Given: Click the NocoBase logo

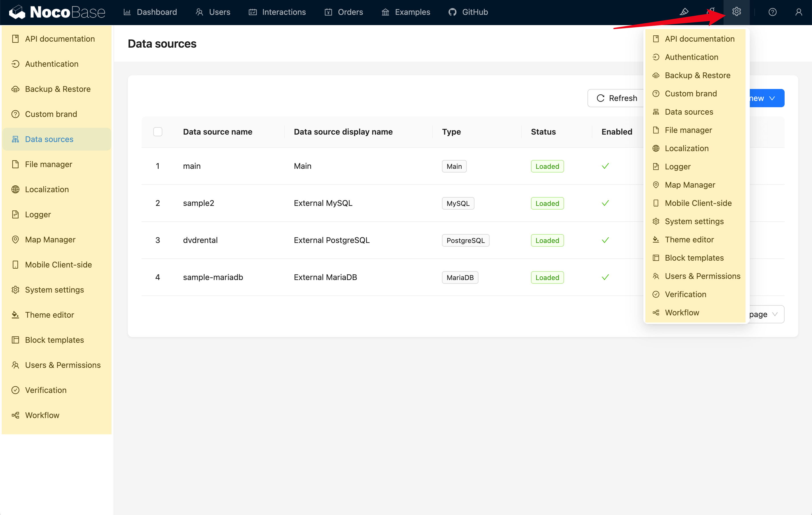Looking at the screenshot, I should pos(57,12).
